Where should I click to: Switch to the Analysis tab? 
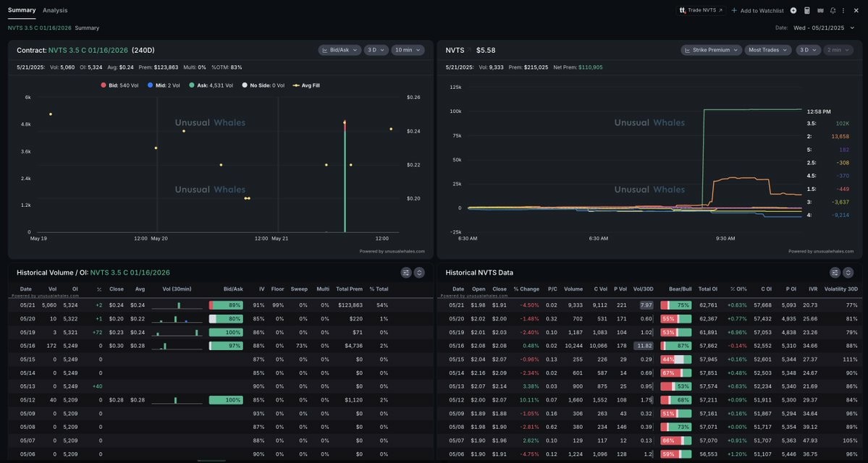55,10
